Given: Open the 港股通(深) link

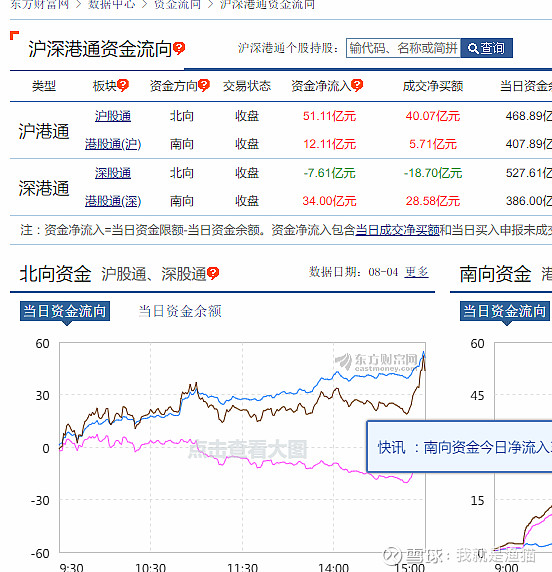Looking at the screenshot, I should [113, 201].
